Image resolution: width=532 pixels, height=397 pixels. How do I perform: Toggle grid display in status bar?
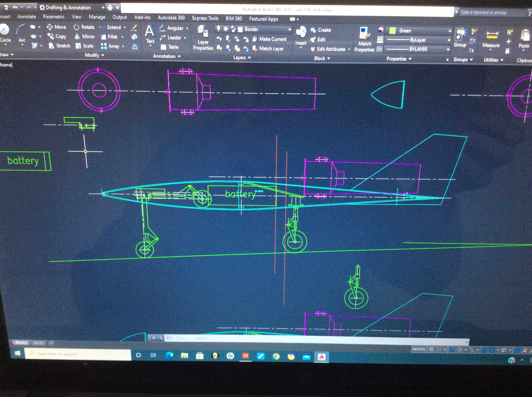[x=431, y=349]
